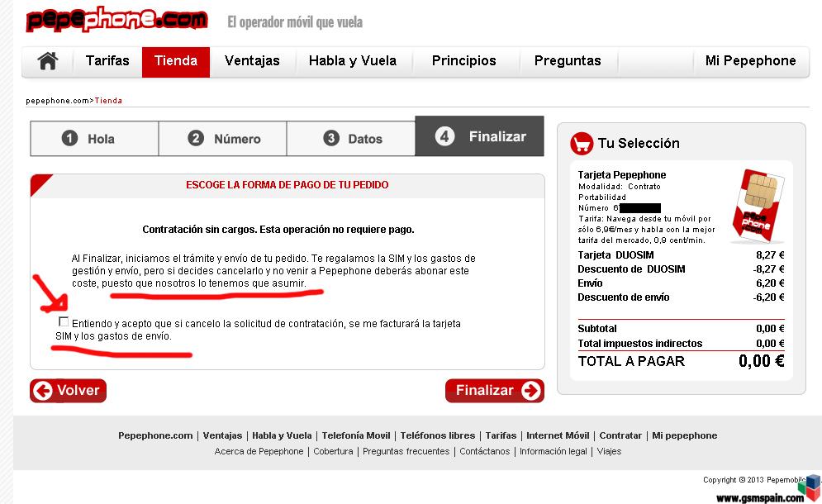
Task: Open footer link Internet Móvil
Action: tap(558, 435)
